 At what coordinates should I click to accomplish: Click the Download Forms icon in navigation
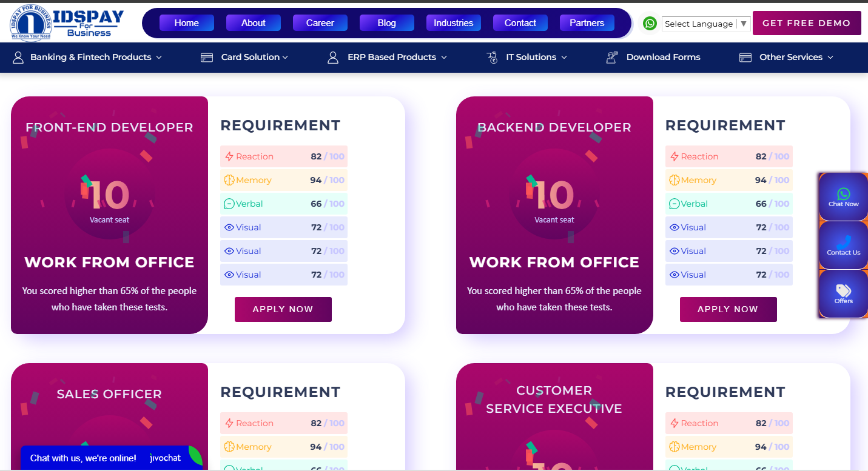tap(612, 57)
